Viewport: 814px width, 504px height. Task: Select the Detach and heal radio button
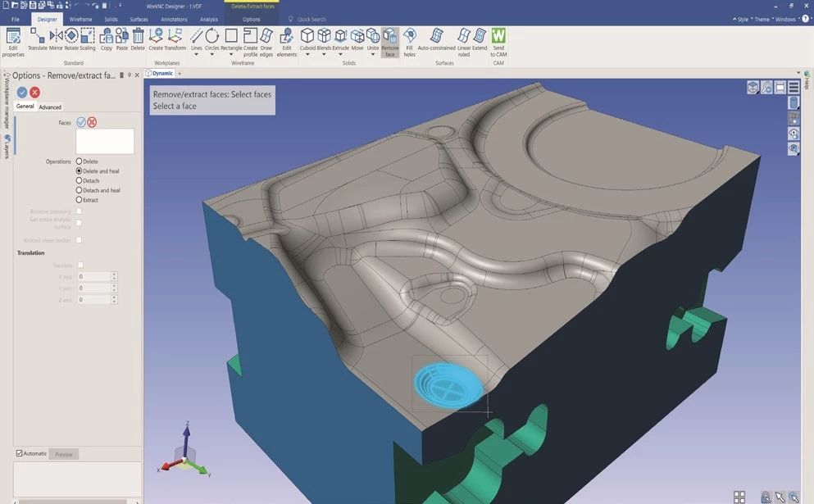pos(79,190)
